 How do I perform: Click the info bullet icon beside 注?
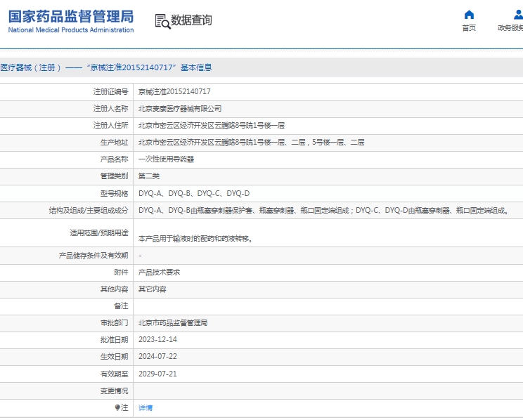[117, 407]
